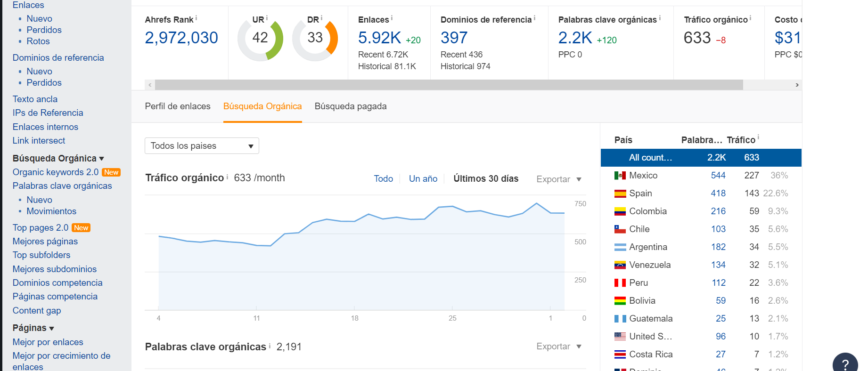Image resolution: width=868 pixels, height=371 pixels.
Task: Open Content gap sidebar link
Action: tap(37, 311)
